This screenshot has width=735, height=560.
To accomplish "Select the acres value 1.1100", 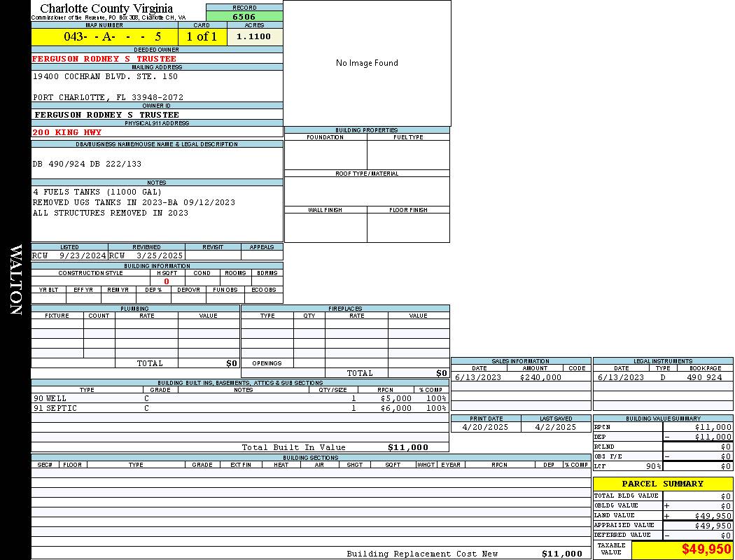I will [x=254, y=36].
